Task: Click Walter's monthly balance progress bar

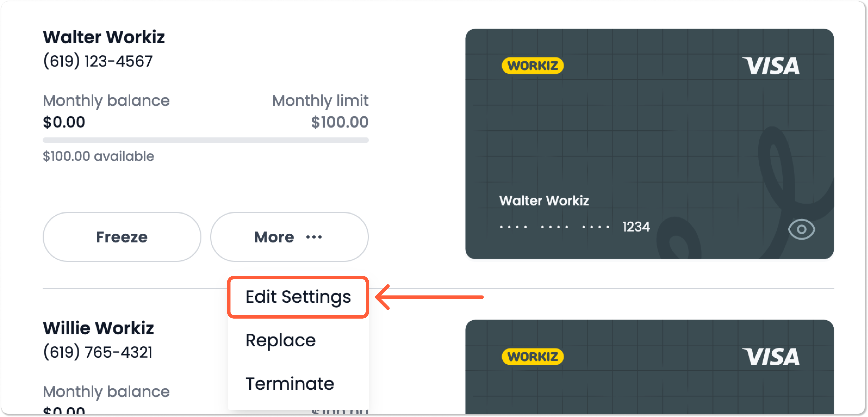Action: pyautogui.click(x=206, y=140)
